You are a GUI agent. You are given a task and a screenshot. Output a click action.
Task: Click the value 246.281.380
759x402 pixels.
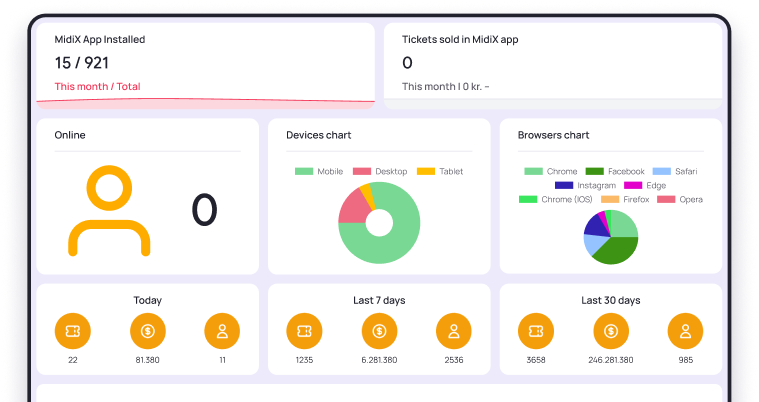click(611, 360)
